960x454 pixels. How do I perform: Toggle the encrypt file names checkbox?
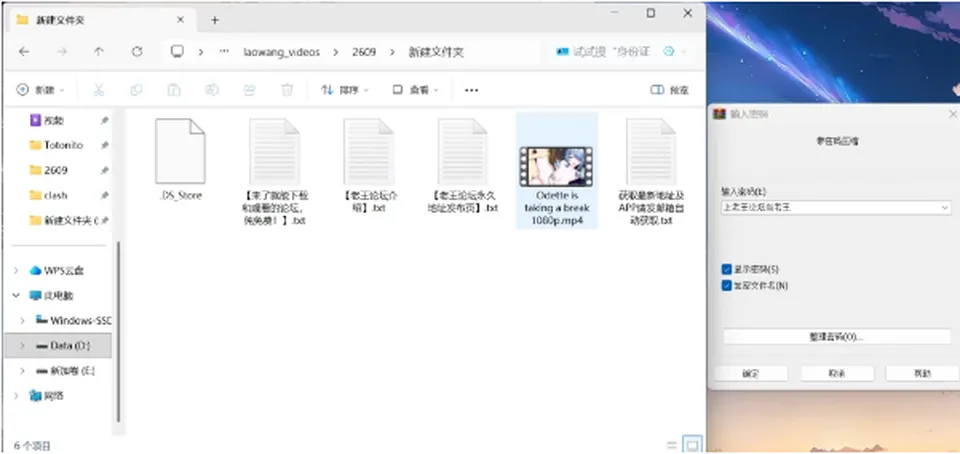coord(727,286)
